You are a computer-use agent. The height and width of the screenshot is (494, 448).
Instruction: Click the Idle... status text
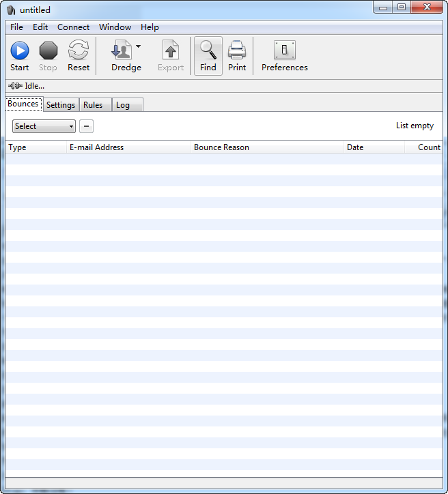[34, 86]
